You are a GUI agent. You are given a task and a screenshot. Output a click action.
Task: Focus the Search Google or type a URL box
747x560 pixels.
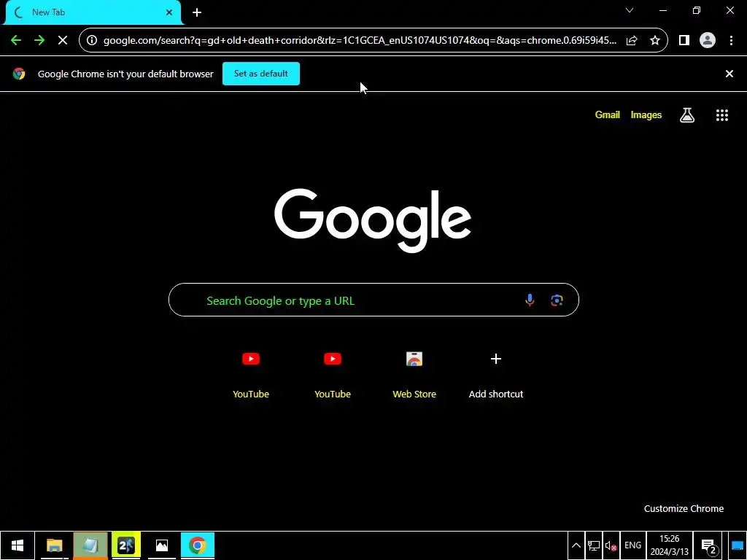373,300
